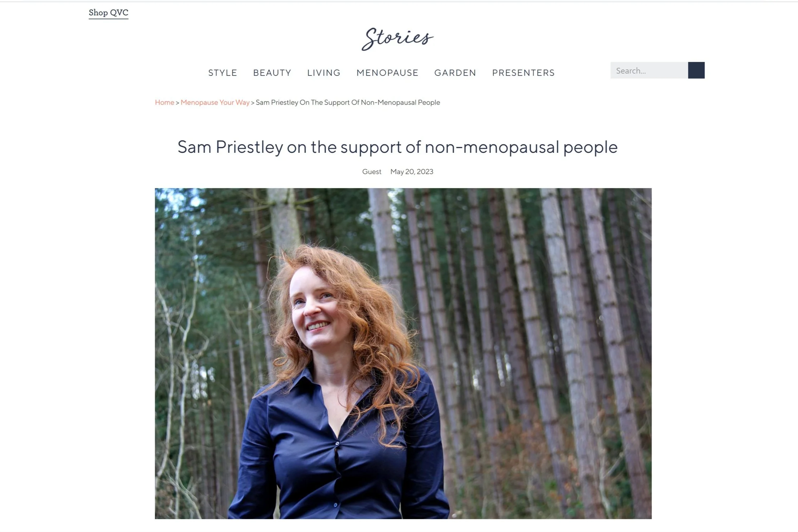This screenshot has width=798, height=532.
Task: Click the dark search submit button
Action: (696, 70)
